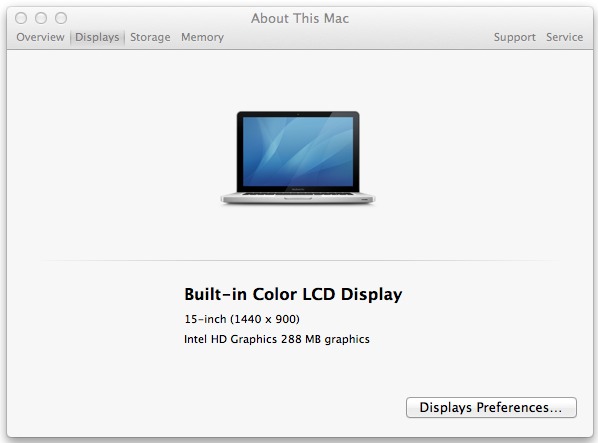Screen dimensions: 598x443
Task: Open the Storage tab
Action: tap(150, 37)
